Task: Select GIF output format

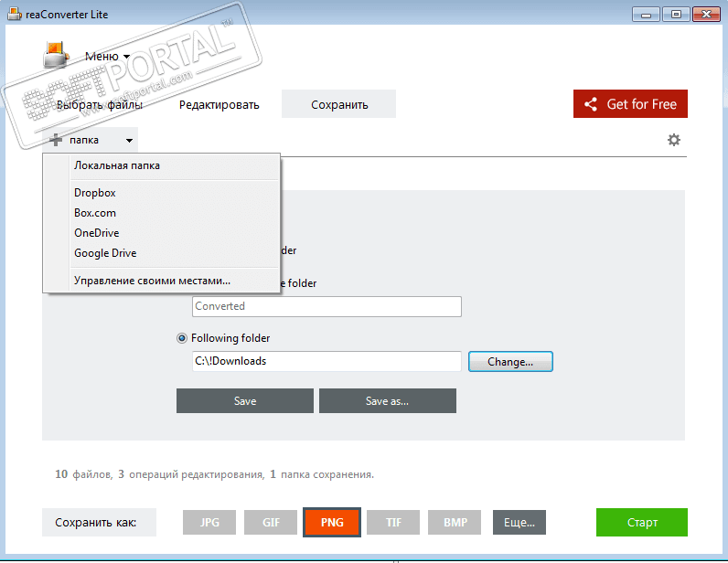Action: click(x=271, y=523)
